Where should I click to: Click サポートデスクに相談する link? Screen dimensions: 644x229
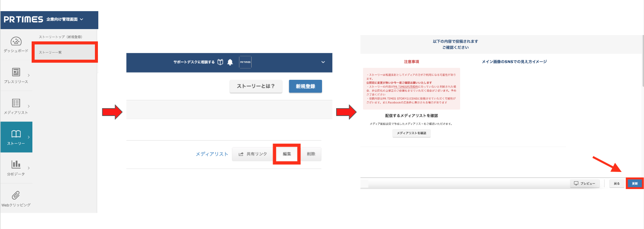coord(194,62)
